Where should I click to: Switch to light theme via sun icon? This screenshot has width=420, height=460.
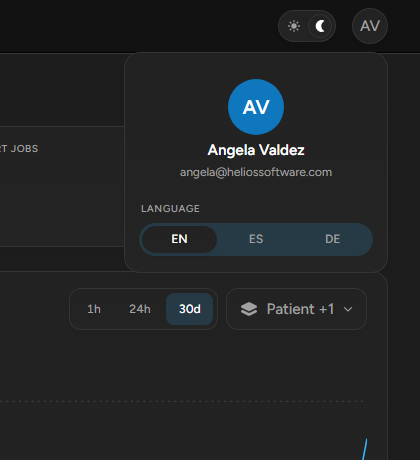click(294, 26)
